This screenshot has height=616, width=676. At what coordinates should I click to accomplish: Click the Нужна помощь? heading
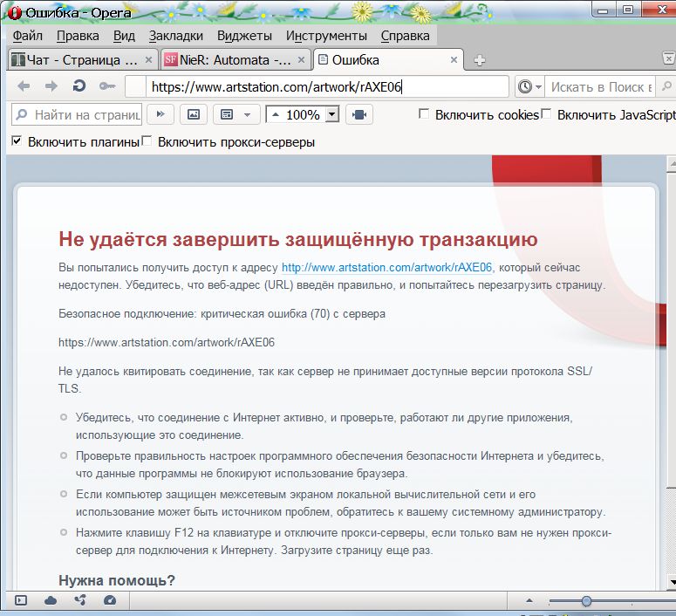click(x=117, y=580)
